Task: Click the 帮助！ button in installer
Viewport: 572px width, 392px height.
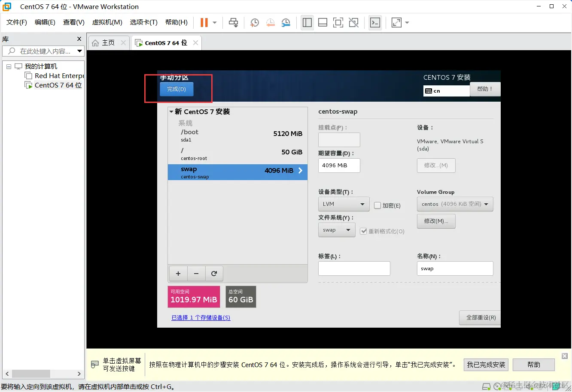Action: (485, 89)
